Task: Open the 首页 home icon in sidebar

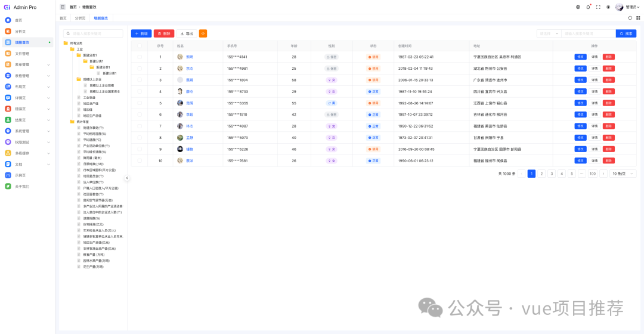Action: 8,20
